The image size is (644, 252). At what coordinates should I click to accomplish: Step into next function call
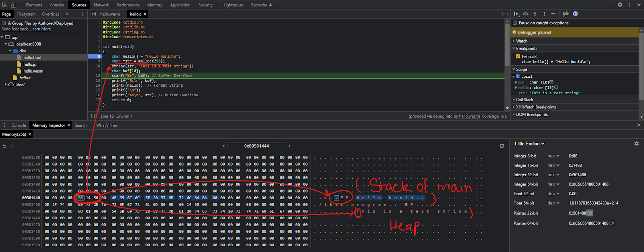point(535,14)
